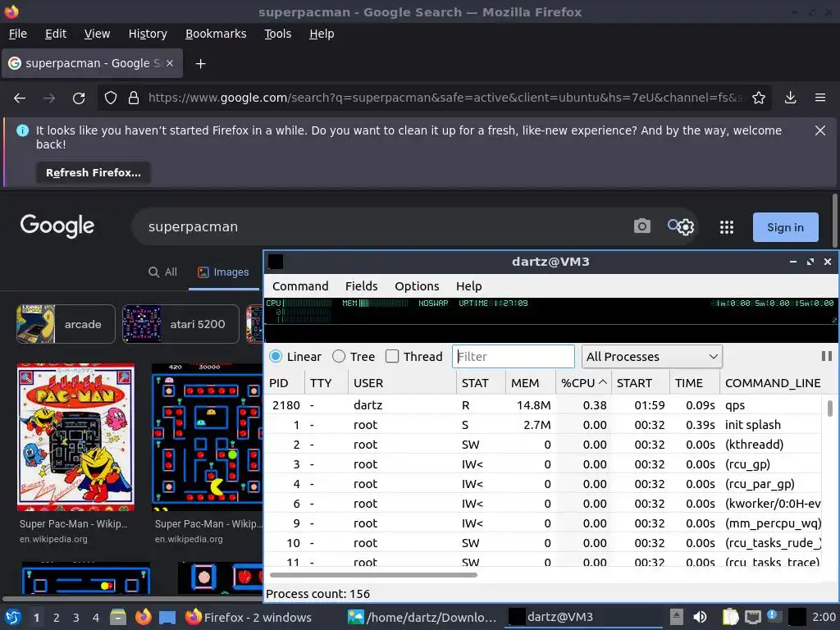Viewport: 840px width, 630px height.
Task: Expand the All Processes dropdown
Action: [651, 356]
